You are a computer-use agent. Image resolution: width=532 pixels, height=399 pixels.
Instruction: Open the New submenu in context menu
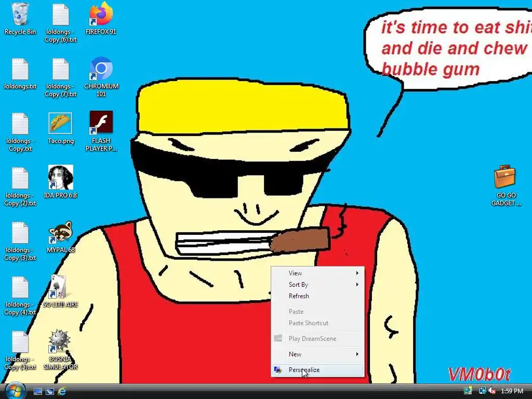pyautogui.click(x=317, y=354)
